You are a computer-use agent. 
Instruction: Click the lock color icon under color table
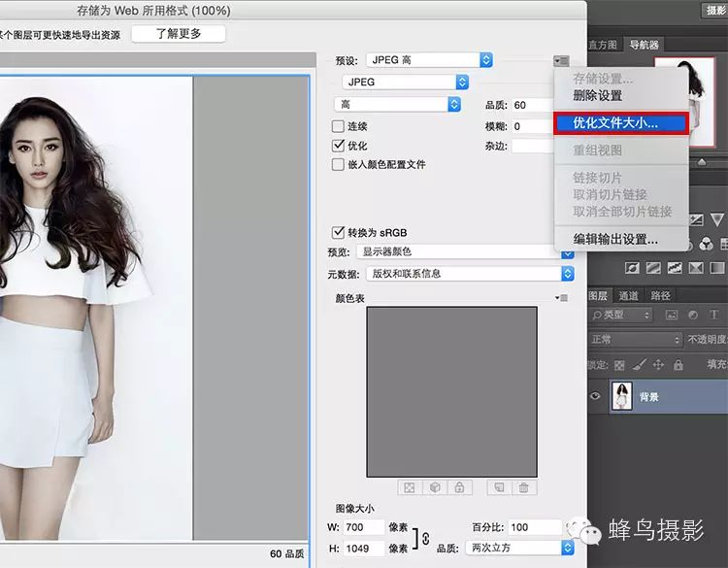(460, 487)
